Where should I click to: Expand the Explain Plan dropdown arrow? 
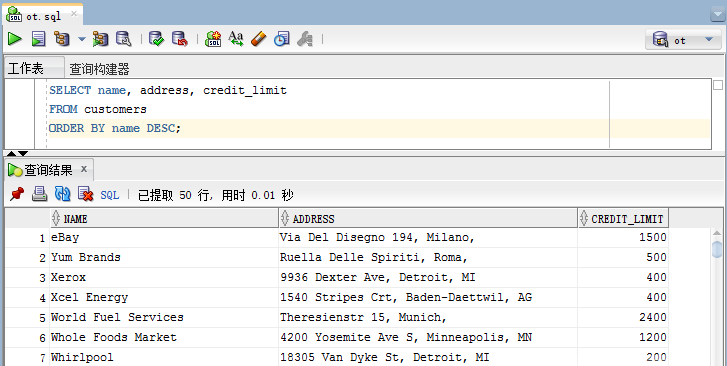(x=82, y=39)
